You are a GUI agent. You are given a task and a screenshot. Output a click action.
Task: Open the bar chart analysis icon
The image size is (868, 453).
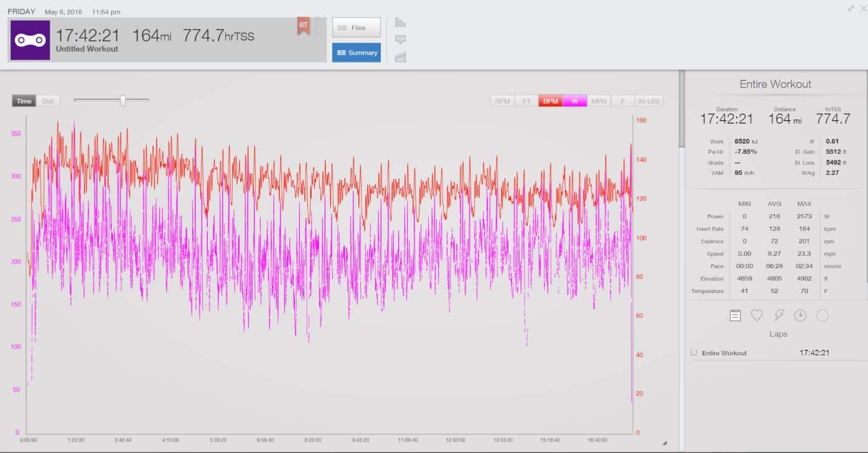401,23
